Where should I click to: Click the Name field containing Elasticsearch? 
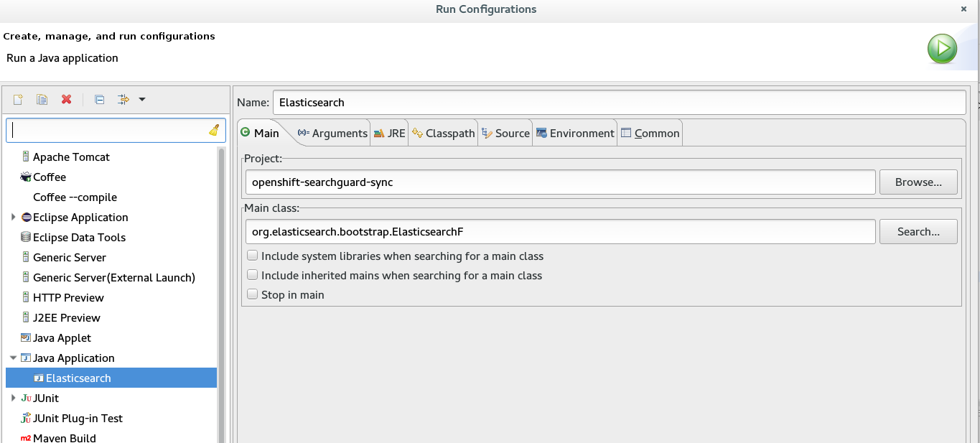point(619,102)
